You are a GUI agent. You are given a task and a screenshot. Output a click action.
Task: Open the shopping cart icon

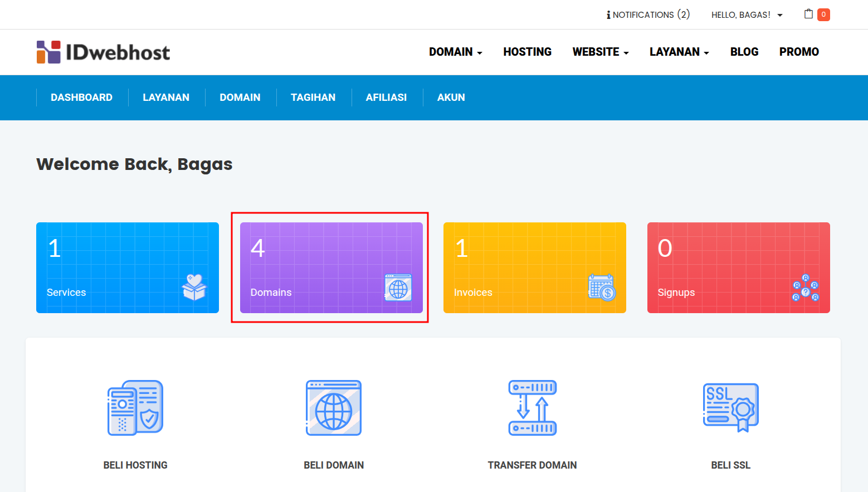[808, 14]
